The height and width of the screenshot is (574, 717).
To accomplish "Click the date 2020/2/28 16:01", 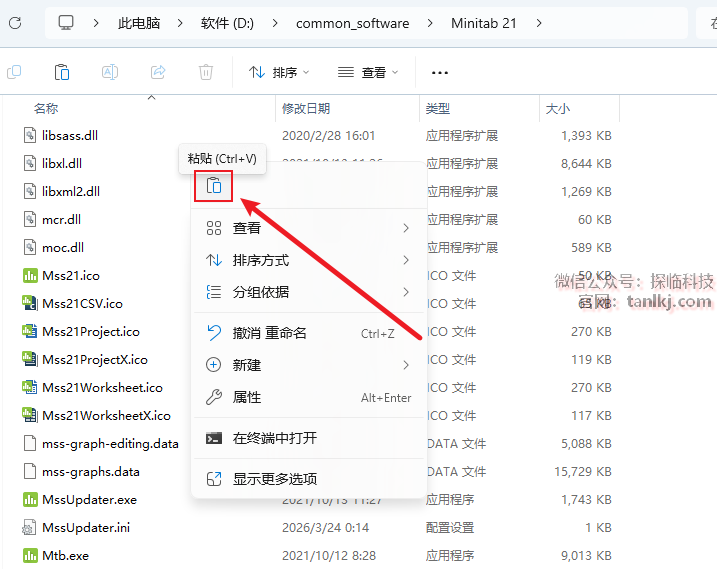I will pyautogui.click(x=328, y=135).
